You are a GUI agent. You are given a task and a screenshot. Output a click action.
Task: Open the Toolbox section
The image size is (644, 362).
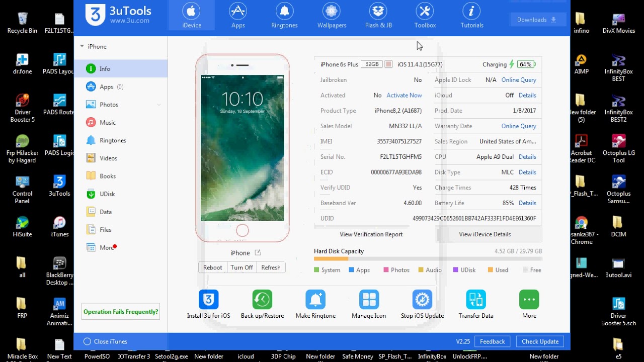(x=425, y=15)
